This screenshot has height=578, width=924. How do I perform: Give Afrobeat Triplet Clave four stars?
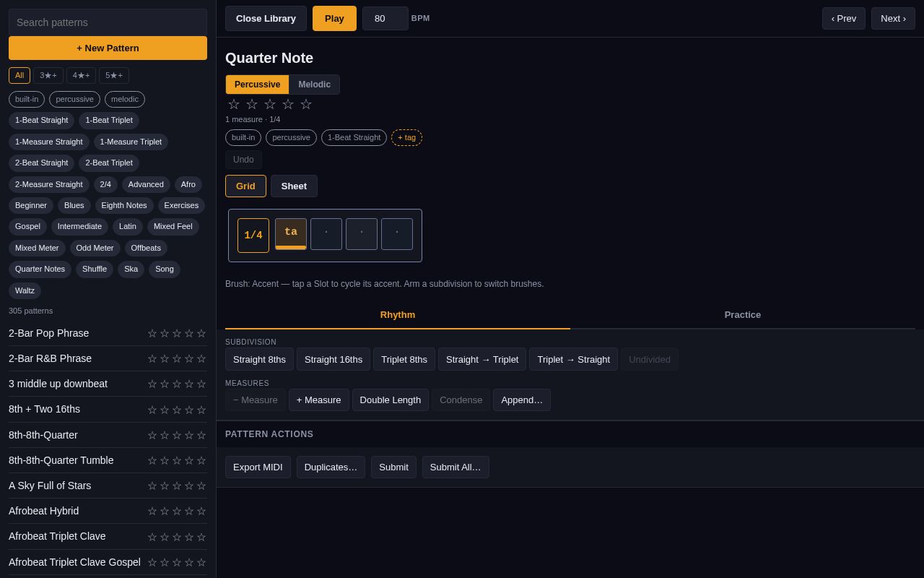click(189, 537)
